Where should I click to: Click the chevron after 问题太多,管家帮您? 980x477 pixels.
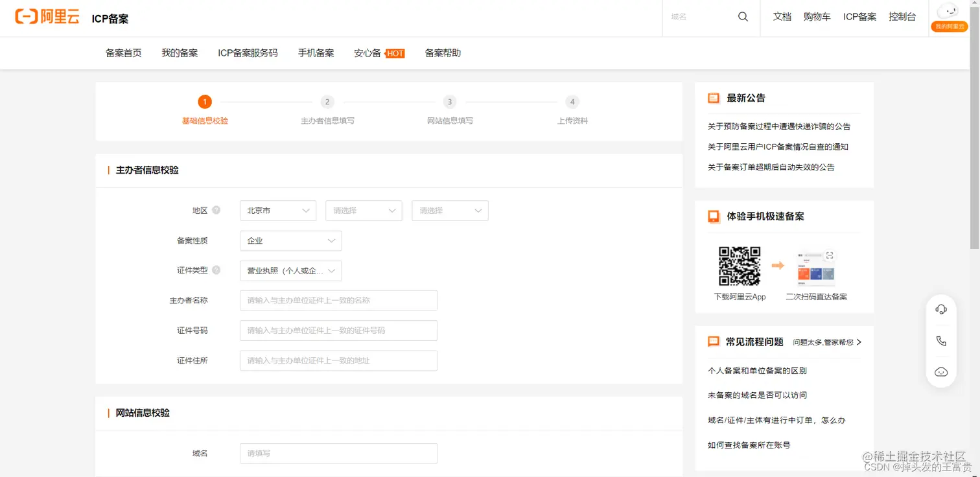[859, 342]
